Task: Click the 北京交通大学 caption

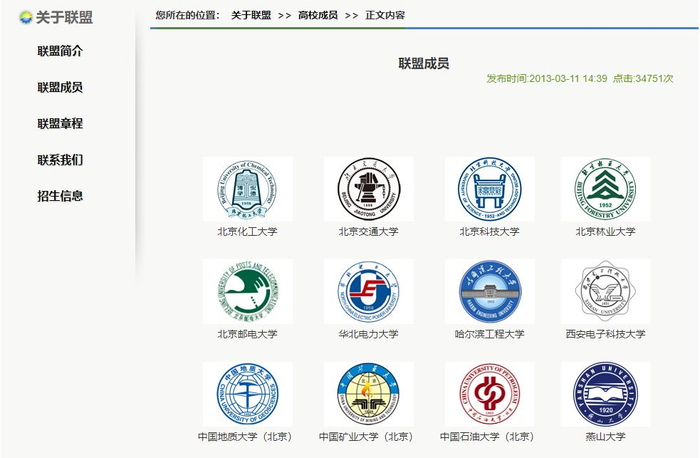Action: 368,232
